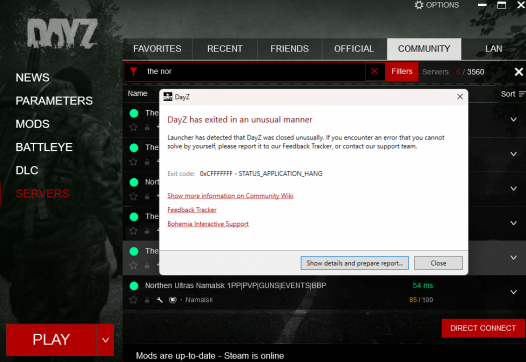526x362 pixels.
Task: Click the Northen Ultras Namalsk server name
Action: [235, 286]
